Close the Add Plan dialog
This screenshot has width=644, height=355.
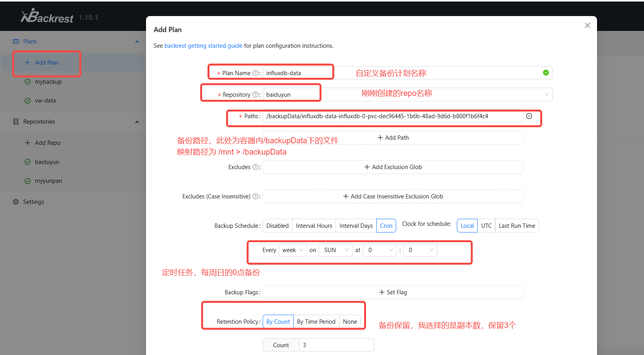click(x=587, y=25)
